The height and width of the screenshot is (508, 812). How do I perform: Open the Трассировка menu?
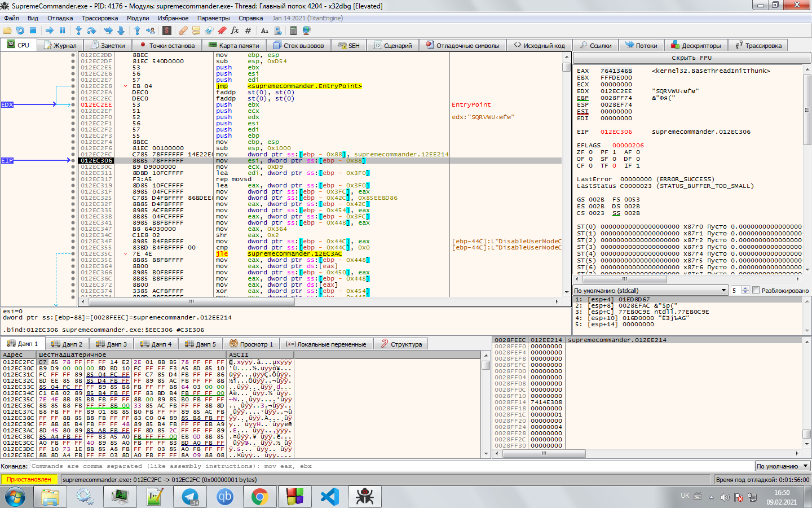[100, 18]
